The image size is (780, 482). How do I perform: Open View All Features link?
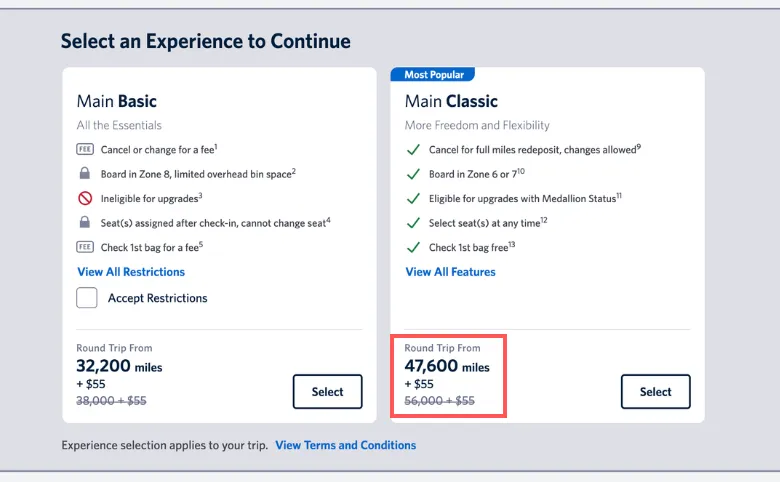pos(450,272)
